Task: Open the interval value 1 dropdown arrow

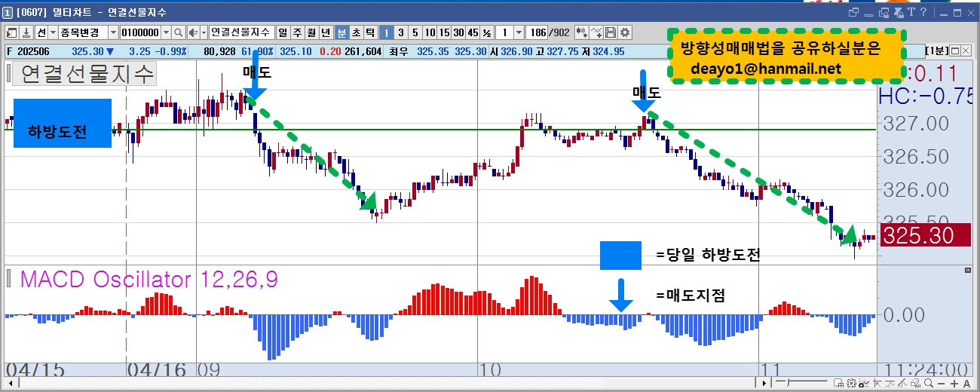Action: (x=519, y=32)
